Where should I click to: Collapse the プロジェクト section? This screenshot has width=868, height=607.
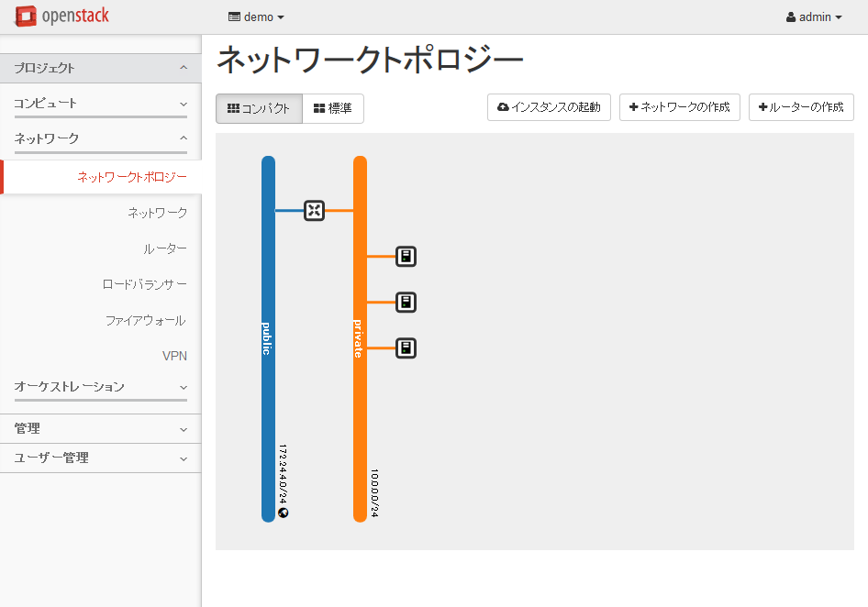coord(101,68)
